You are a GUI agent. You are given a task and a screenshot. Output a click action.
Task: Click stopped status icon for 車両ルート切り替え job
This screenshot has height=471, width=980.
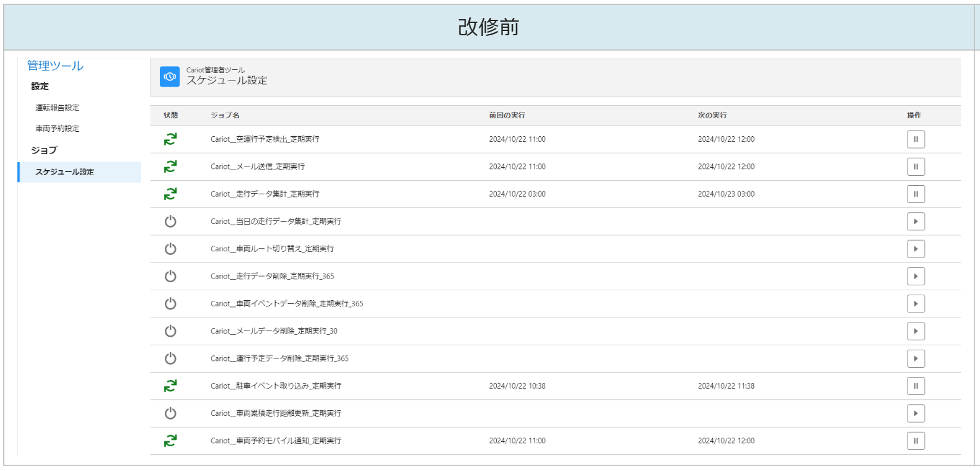tap(170, 249)
